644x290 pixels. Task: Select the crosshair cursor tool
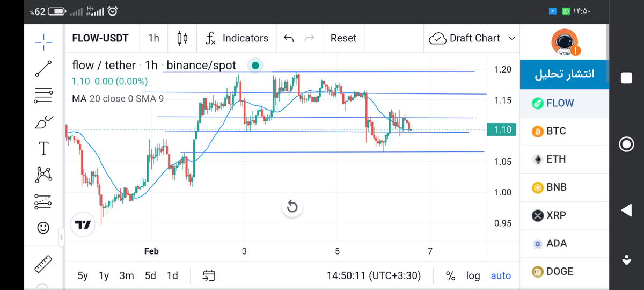43,40
